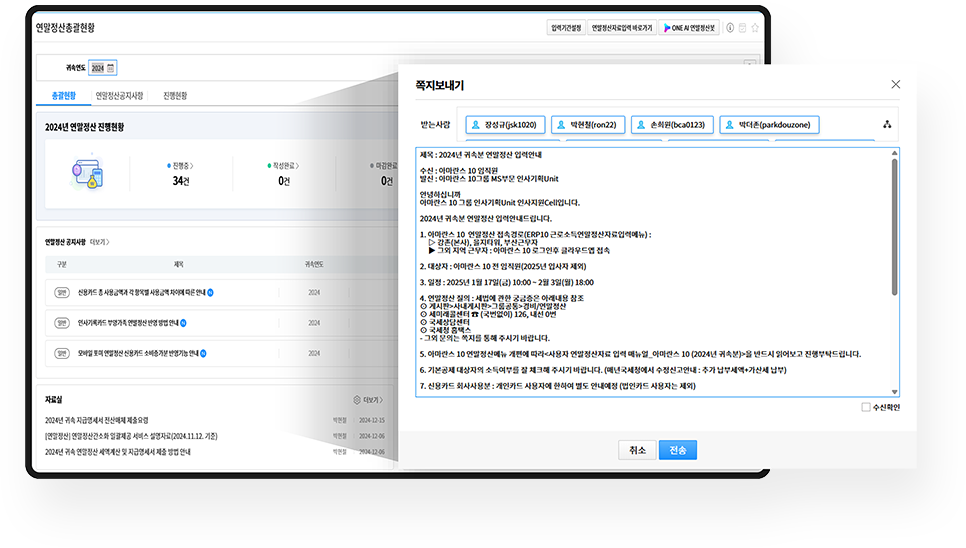Click date 2024-12-15 in 자료실
The width and height of the screenshot is (966, 548).
[372, 421]
